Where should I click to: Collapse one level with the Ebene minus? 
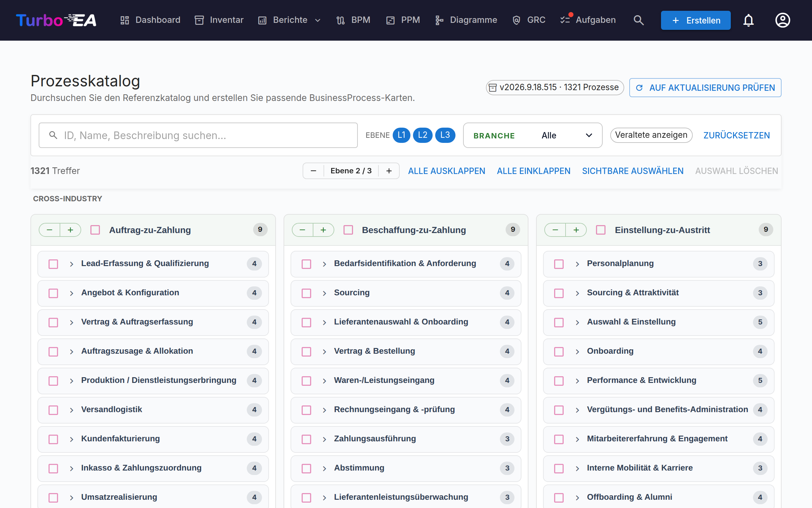point(313,171)
